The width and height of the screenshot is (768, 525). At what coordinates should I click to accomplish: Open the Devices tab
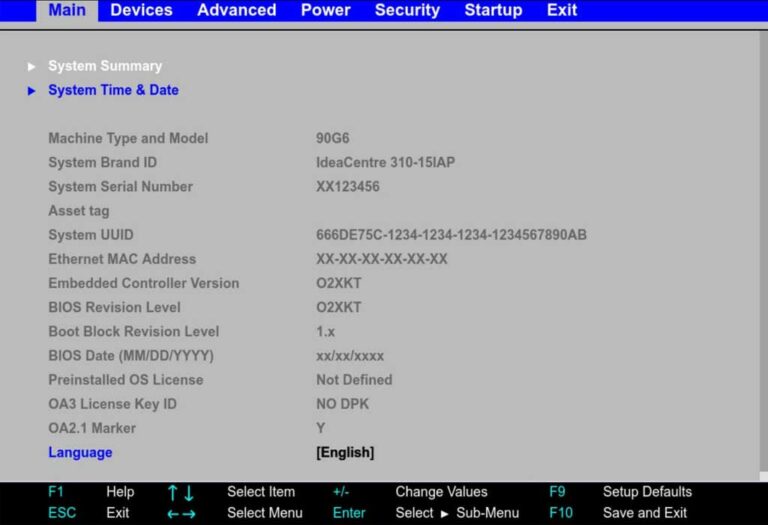point(141,10)
